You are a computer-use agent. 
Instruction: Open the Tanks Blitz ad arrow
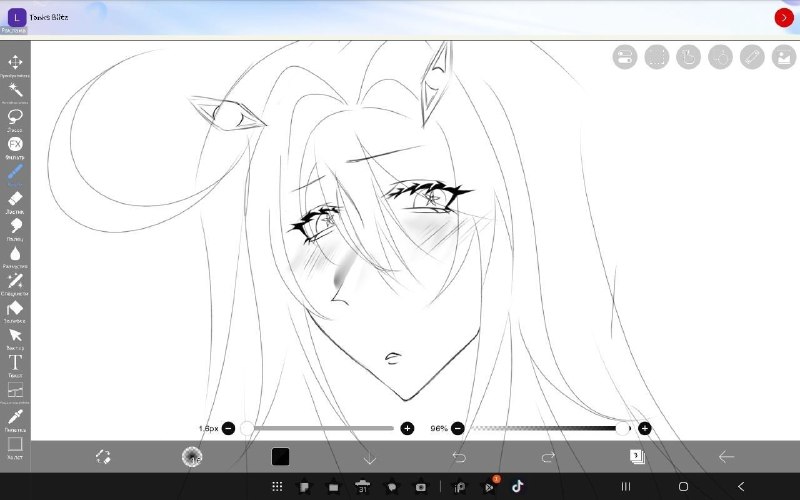tap(784, 17)
